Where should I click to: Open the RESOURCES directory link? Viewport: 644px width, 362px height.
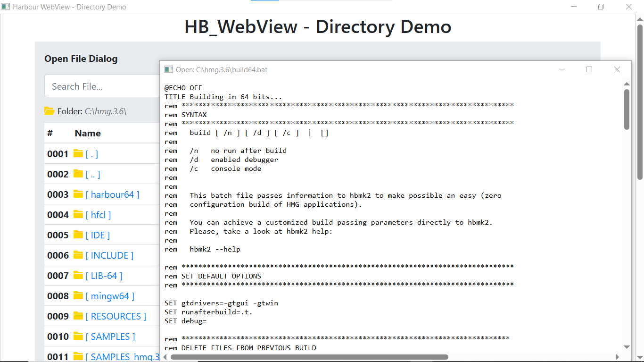(x=116, y=316)
